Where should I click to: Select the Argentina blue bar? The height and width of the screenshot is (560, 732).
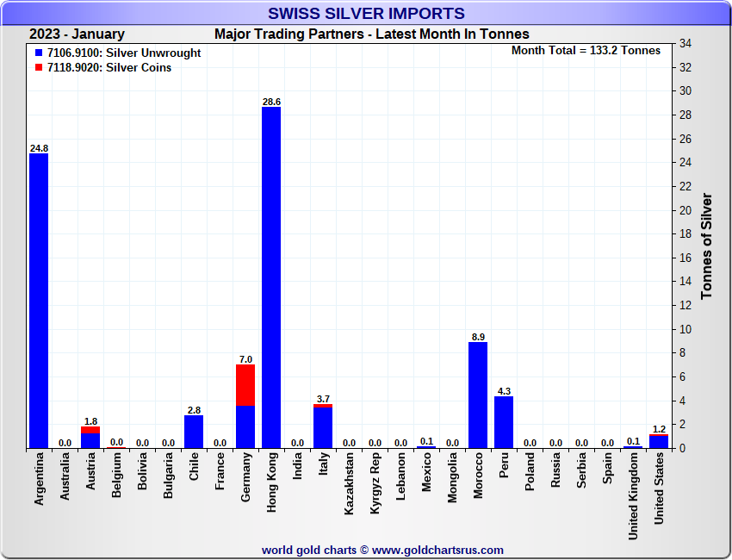(39, 302)
